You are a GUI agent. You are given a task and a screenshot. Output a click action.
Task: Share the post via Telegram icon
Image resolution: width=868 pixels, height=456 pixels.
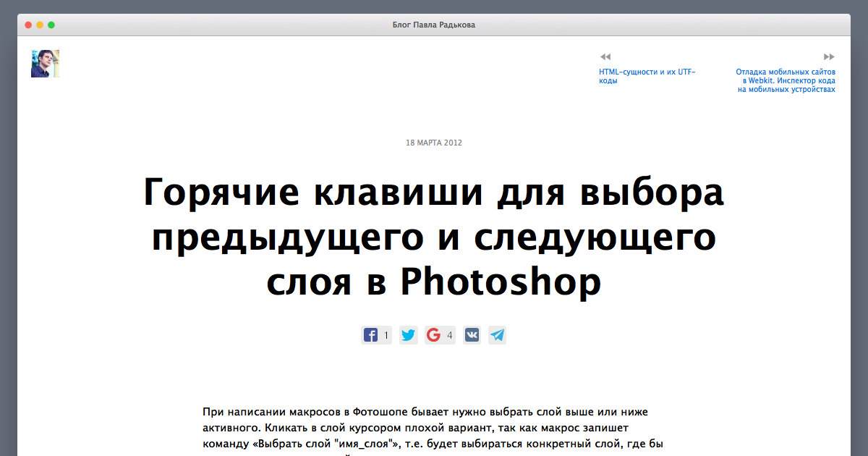coord(497,335)
